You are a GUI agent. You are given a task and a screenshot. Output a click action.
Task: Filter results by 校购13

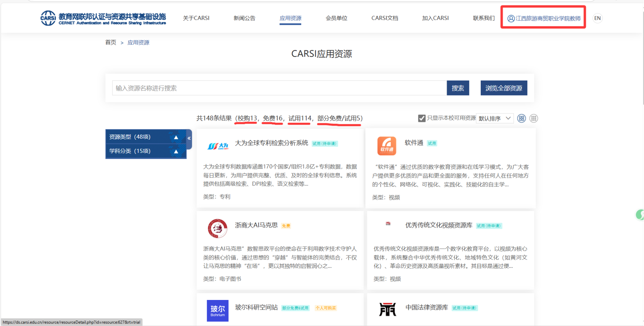pyautogui.click(x=247, y=118)
